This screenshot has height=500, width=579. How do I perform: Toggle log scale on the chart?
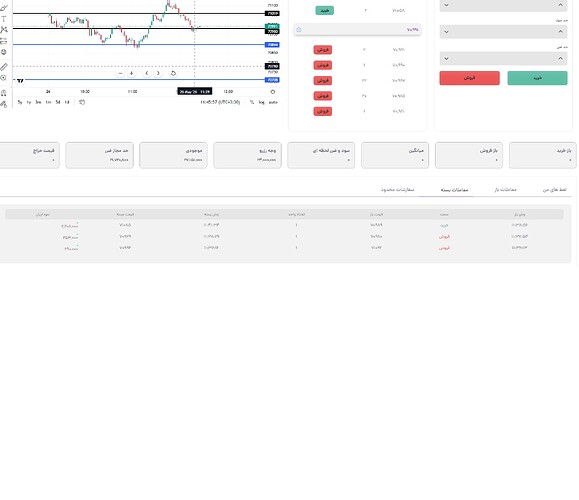[261, 102]
